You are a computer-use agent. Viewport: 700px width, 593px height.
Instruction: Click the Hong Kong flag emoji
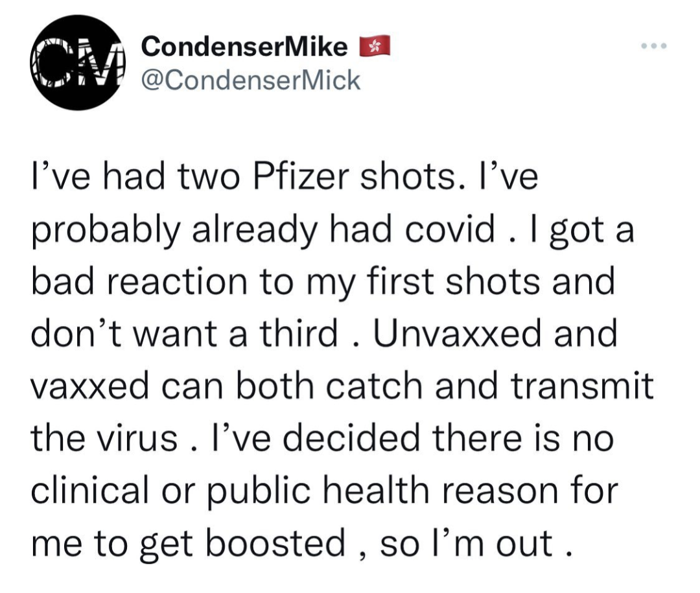point(375,45)
